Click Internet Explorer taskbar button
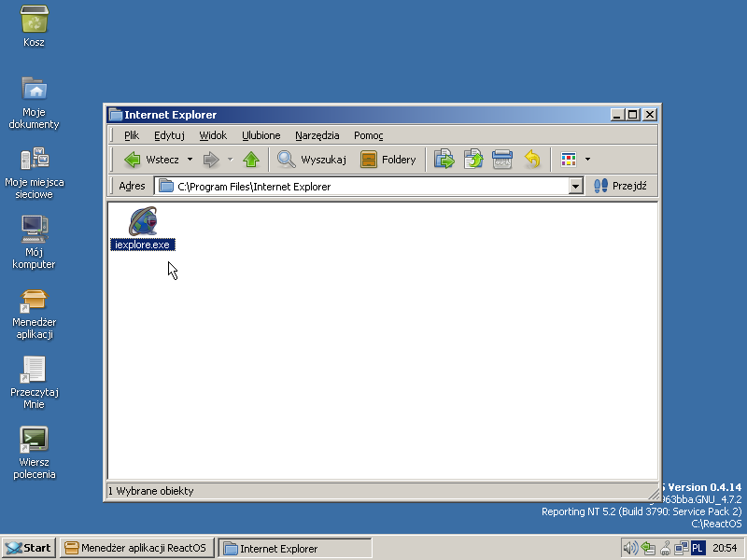 [295, 549]
